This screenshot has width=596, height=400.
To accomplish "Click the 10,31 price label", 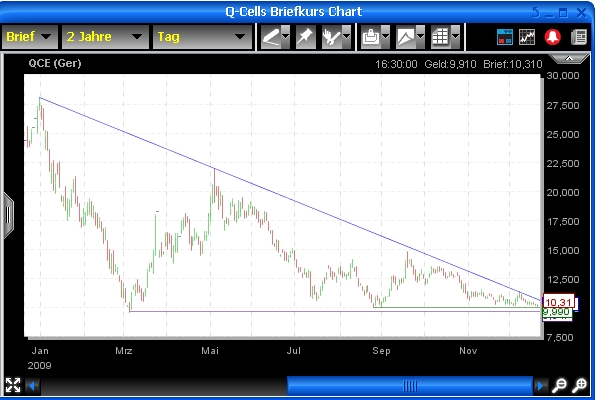I will click(x=558, y=302).
